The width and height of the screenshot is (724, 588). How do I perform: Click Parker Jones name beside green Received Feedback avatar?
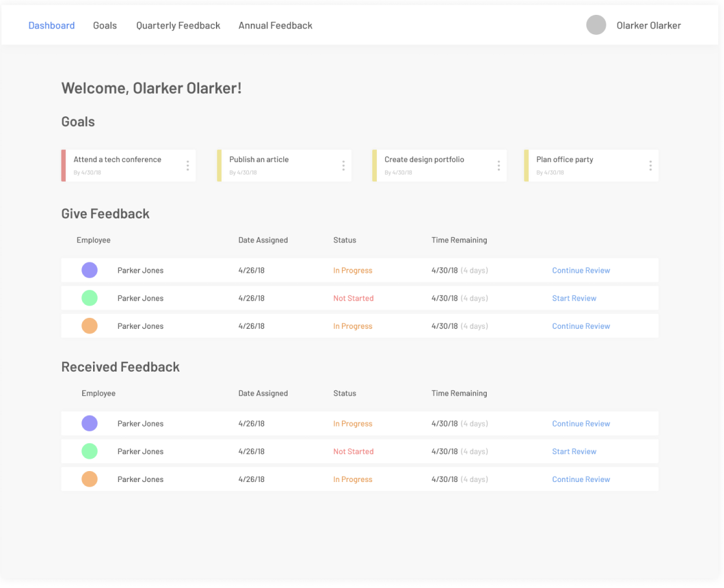click(140, 452)
